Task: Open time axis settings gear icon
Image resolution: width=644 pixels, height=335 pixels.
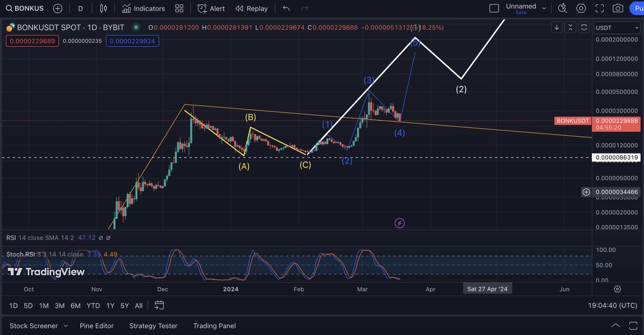Action: click(617, 289)
